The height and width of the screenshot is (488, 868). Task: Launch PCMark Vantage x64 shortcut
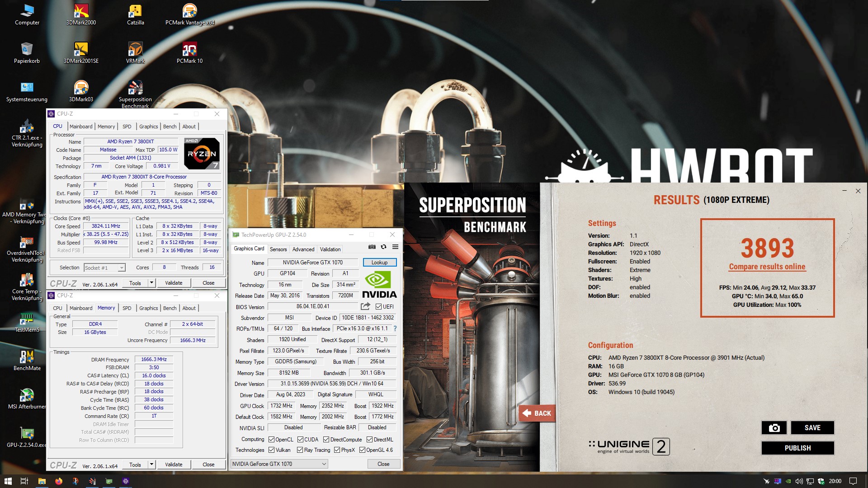(x=189, y=14)
